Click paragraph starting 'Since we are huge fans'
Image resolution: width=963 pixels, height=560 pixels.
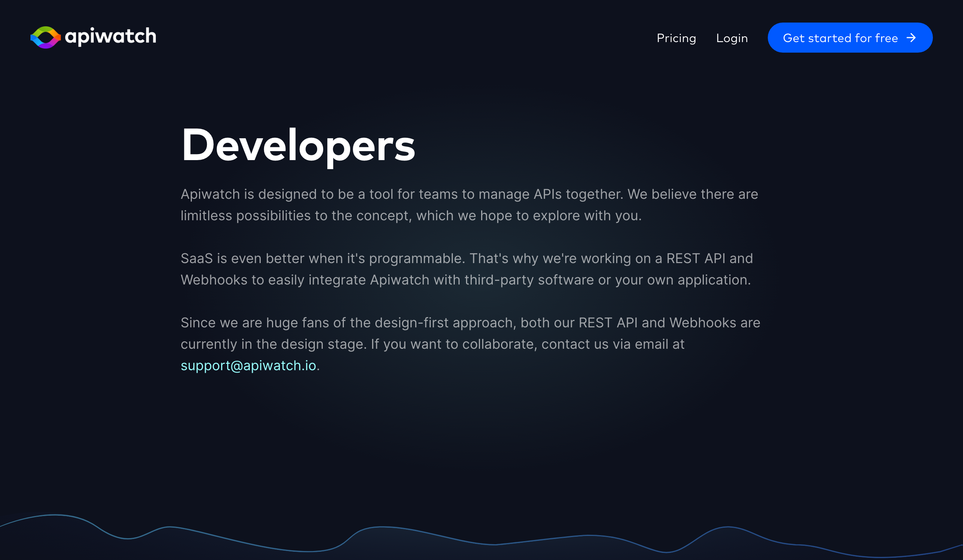click(x=470, y=344)
